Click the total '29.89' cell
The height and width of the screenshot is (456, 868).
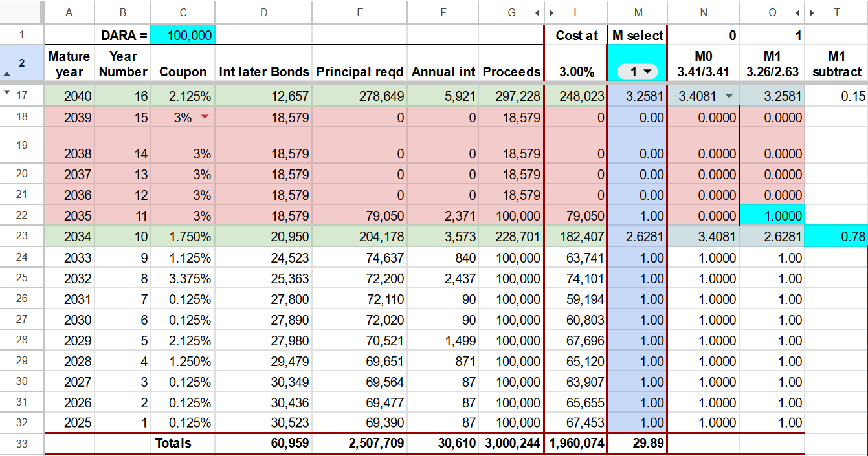tap(638, 444)
